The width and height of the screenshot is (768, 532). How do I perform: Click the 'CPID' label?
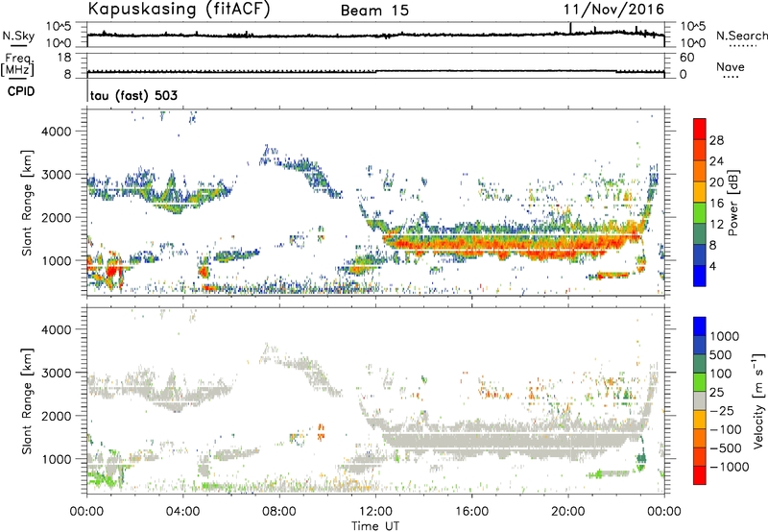coord(21,91)
